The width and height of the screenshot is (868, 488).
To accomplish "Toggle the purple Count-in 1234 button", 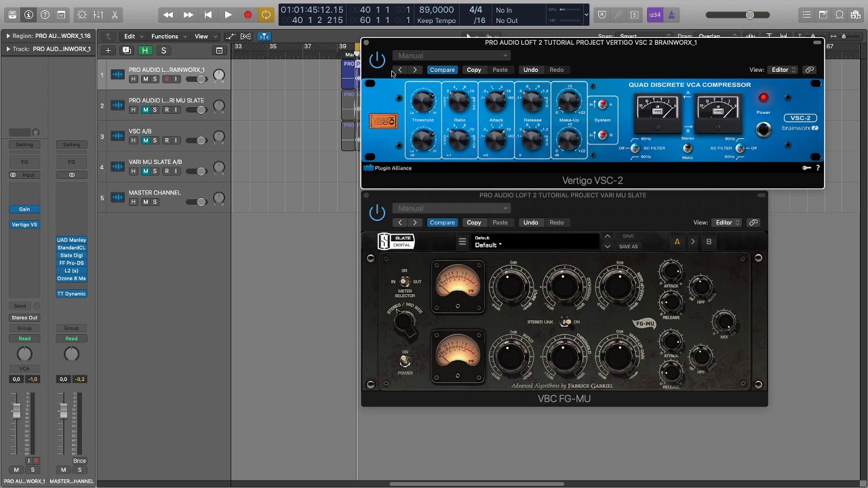I will (655, 15).
